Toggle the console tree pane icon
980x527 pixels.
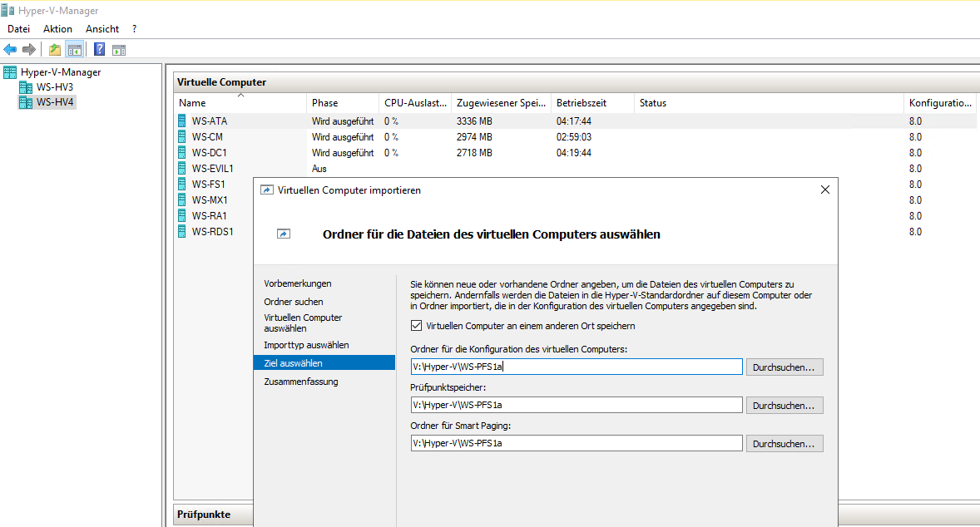75,49
